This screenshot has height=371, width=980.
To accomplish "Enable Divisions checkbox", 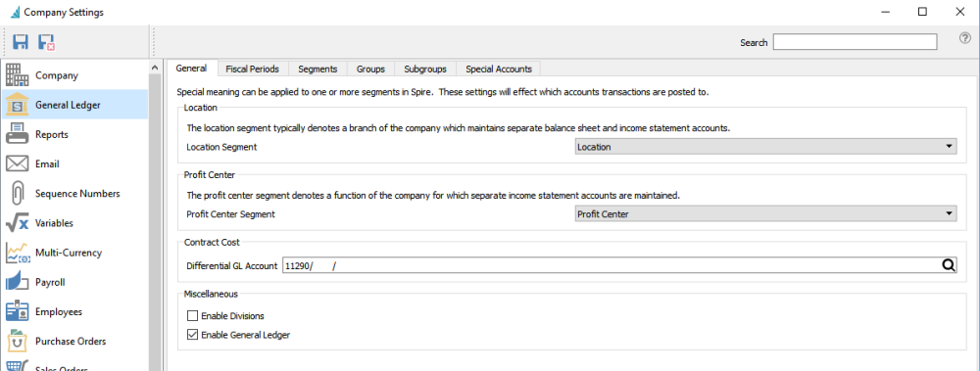I will [x=192, y=316].
